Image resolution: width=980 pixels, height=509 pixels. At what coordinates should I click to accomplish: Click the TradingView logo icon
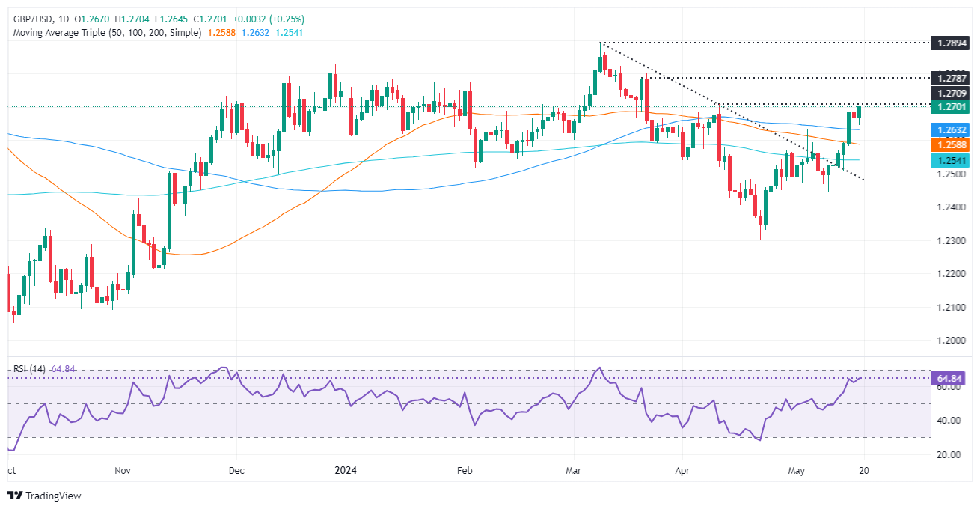pos(14,496)
